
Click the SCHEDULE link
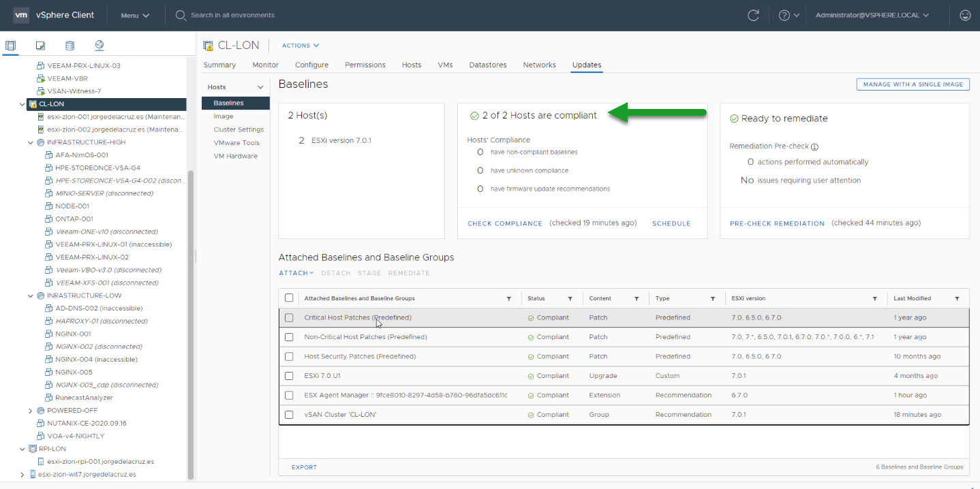671,223
